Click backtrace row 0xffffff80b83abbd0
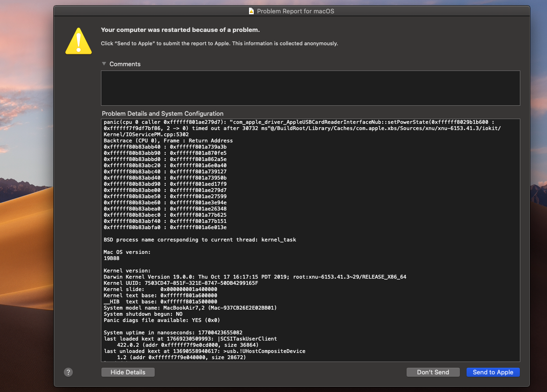 pos(165,159)
